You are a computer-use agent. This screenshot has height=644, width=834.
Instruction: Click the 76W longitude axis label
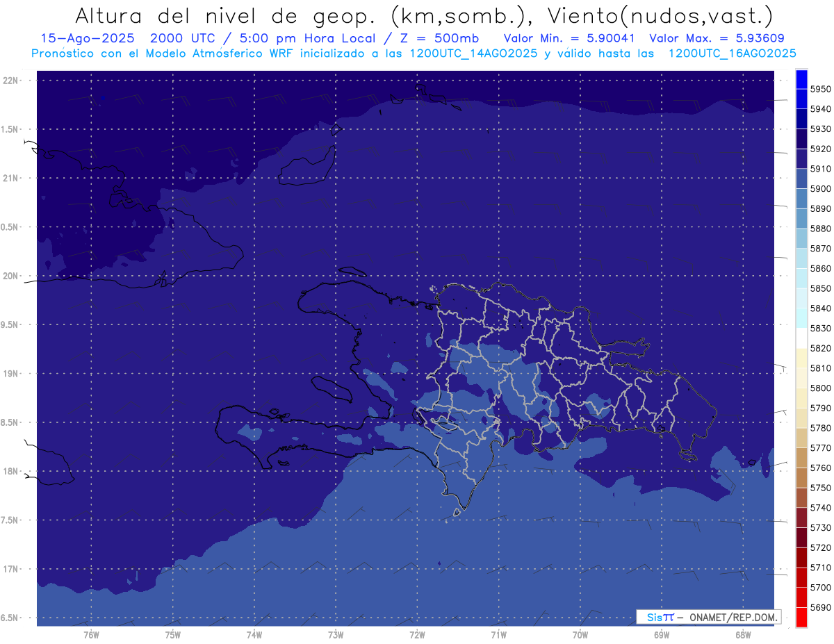click(91, 634)
